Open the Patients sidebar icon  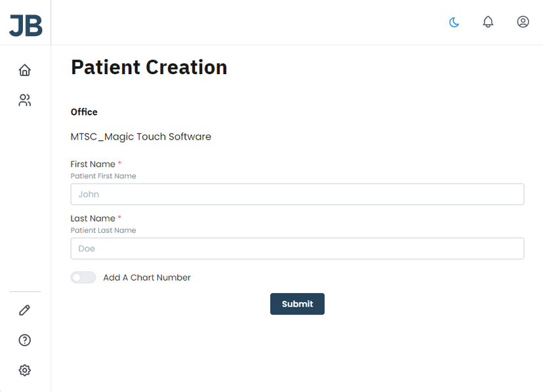(x=25, y=100)
